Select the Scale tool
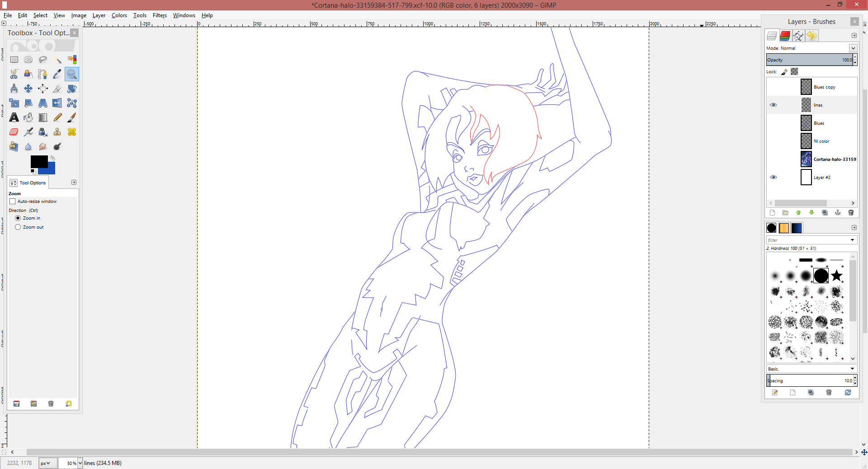The image size is (868, 469). pos(14,103)
